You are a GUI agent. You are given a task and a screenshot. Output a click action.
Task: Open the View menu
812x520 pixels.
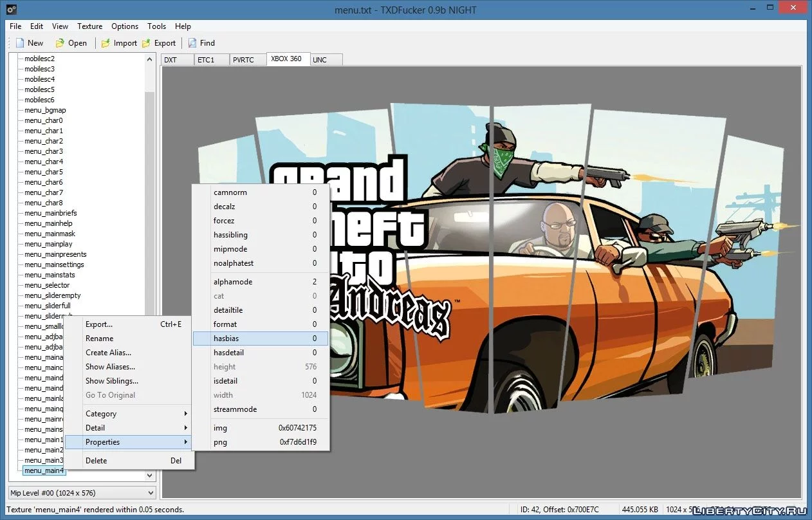tap(60, 26)
